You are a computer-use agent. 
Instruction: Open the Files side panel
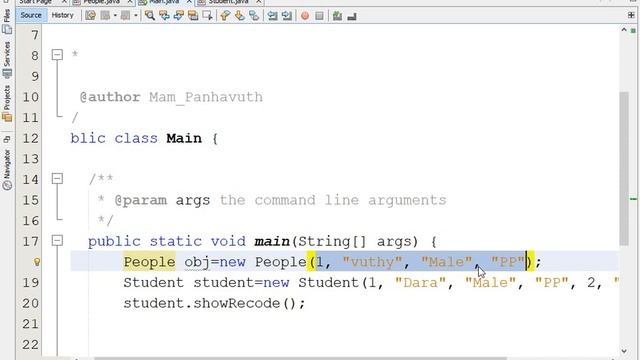(7, 20)
